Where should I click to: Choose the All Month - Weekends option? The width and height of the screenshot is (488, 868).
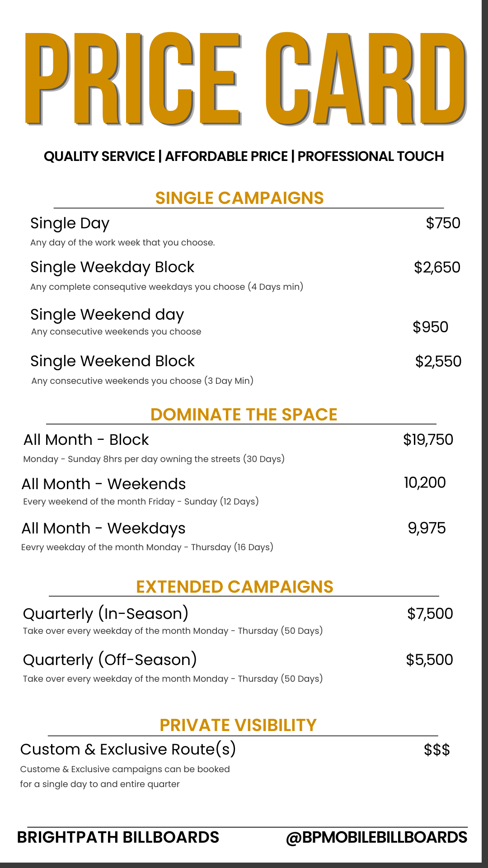point(104,484)
